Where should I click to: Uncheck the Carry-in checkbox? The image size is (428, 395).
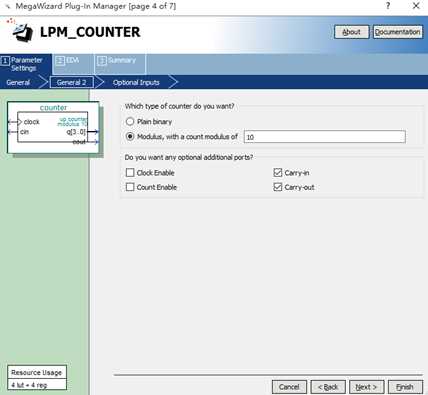[278, 173]
